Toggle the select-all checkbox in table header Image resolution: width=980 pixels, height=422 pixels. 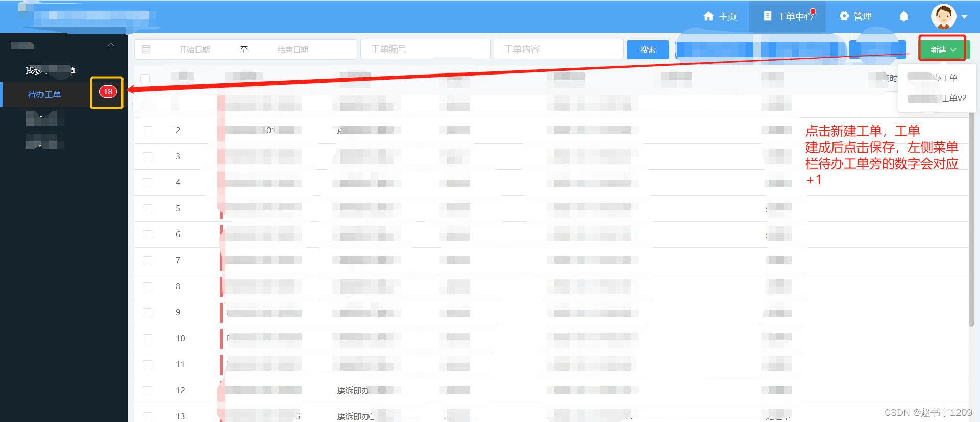click(x=145, y=78)
